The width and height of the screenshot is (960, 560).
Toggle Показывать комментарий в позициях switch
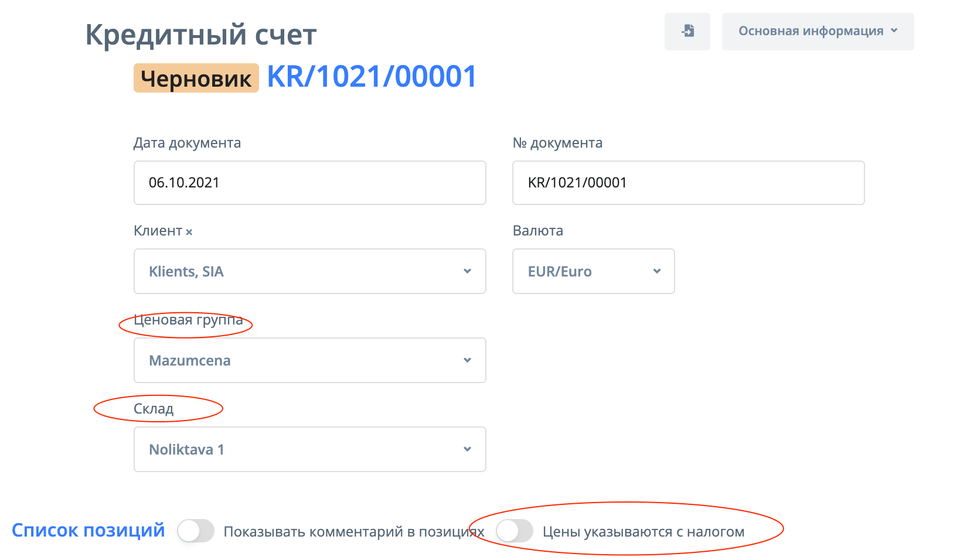tap(196, 531)
